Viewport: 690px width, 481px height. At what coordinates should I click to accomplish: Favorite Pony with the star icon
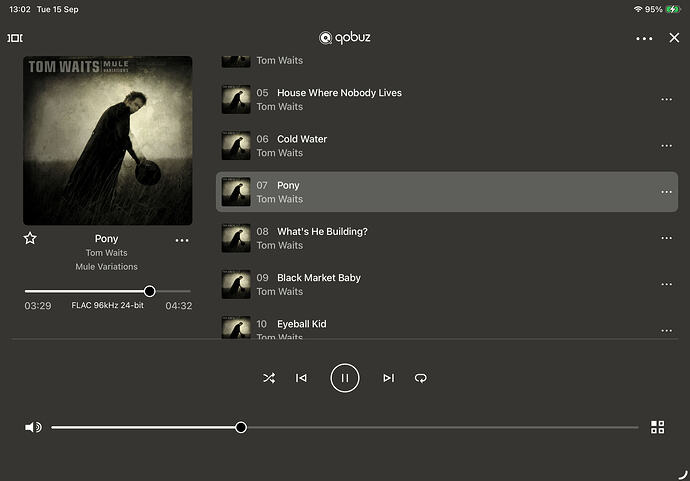pos(30,238)
